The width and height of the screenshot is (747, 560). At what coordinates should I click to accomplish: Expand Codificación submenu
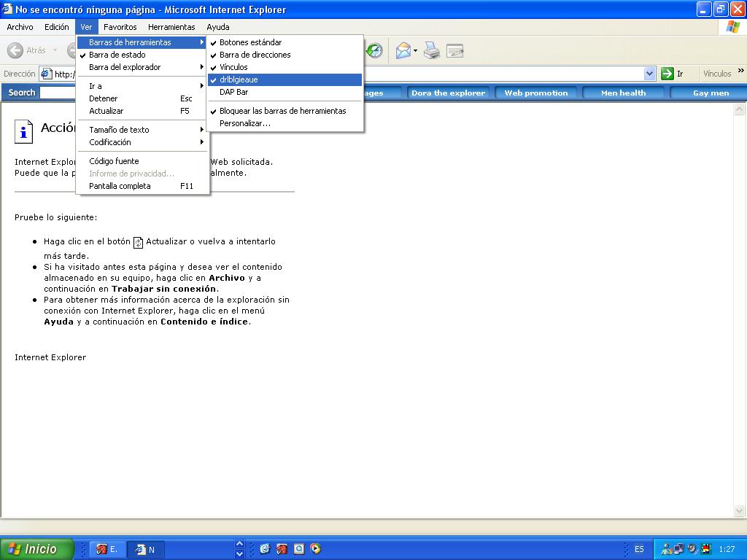point(142,142)
